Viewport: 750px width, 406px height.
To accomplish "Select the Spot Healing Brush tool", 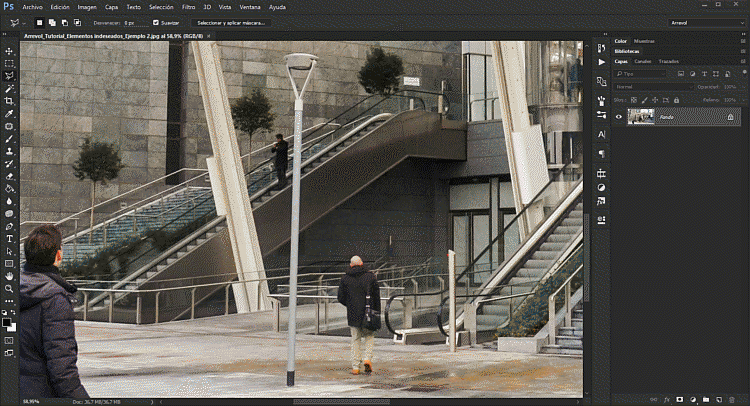I will pyautogui.click(x=9, y=126).
